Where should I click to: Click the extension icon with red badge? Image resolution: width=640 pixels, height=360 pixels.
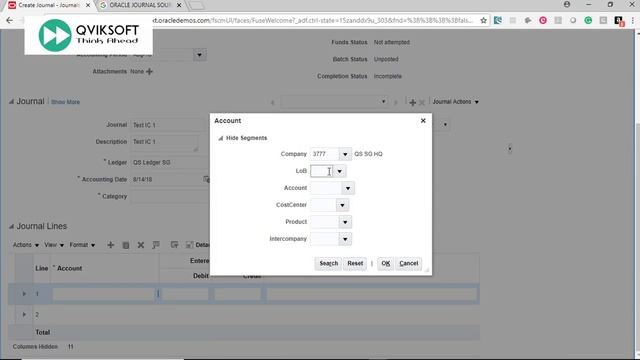pyautogui.click(x=619, y=21)
